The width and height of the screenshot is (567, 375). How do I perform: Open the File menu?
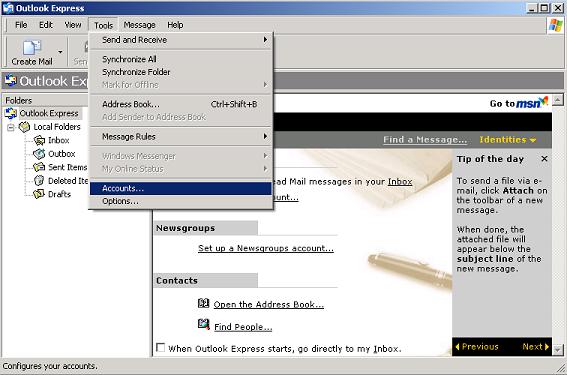point(21,25)
